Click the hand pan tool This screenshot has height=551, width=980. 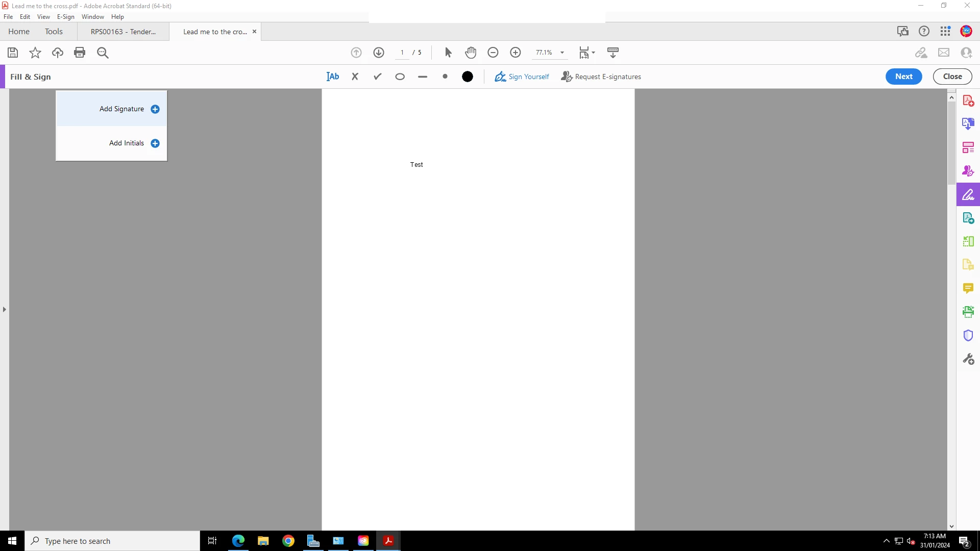[471, 53]
